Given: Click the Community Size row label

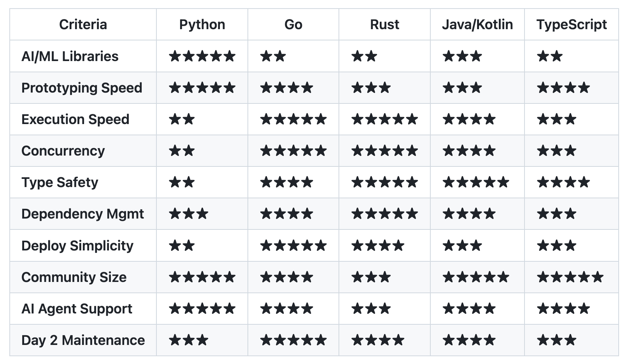Looking at the screenshot, I should click(x=74, y=277).
